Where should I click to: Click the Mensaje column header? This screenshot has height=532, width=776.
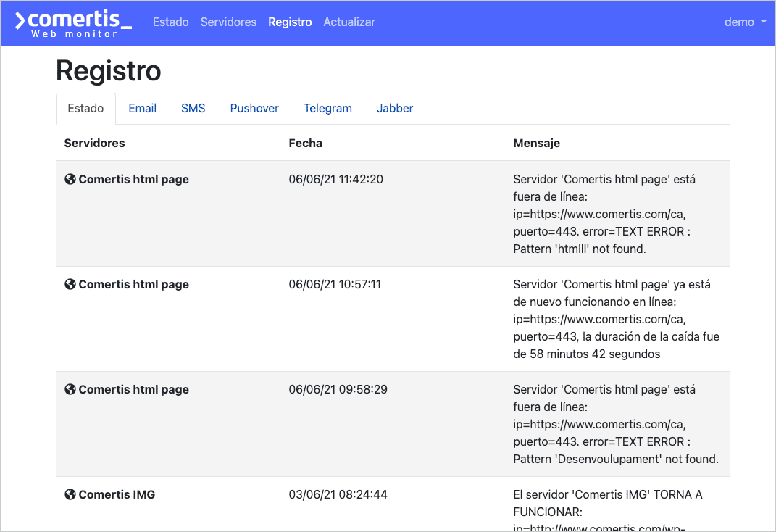pos(537,143)
